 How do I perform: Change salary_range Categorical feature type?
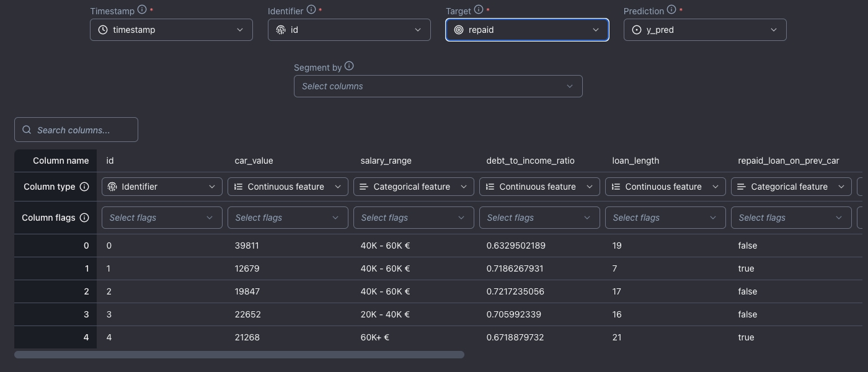coord(414,187)
